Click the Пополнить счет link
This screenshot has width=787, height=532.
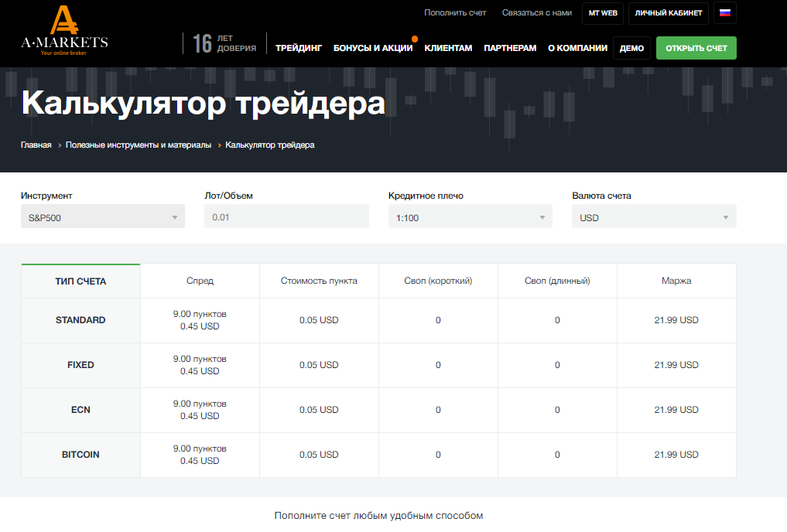(455, 13)
